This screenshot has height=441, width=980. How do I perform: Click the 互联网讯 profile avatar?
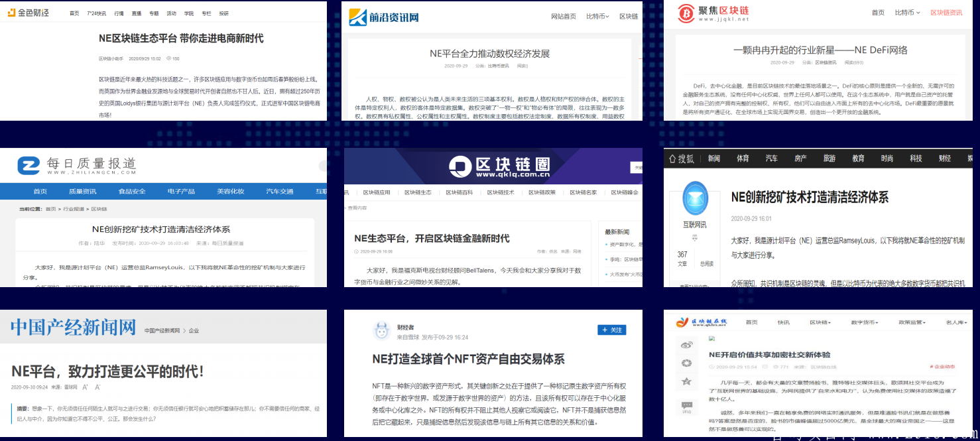tap(695, 198)
